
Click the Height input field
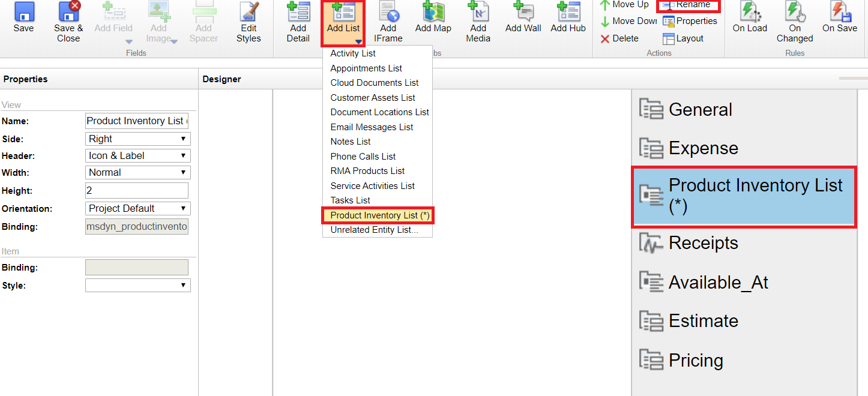[x=137, y=190]
